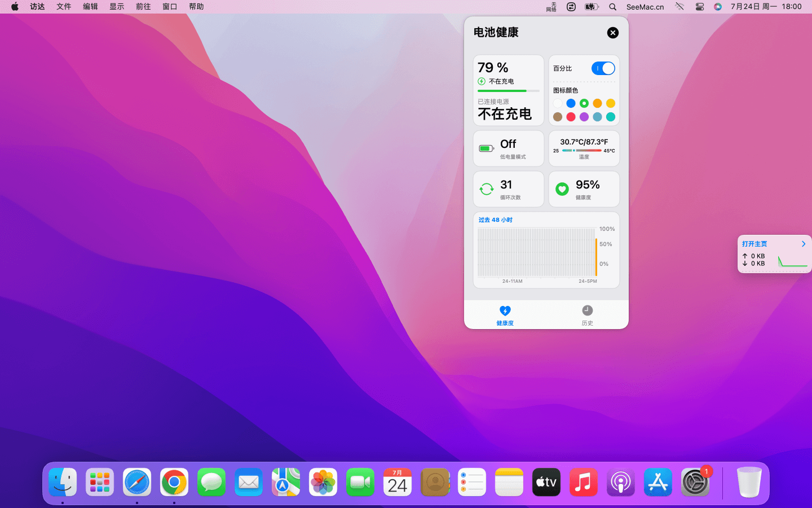Screen dimensions: 812x508
Task: Expand the 打开主页 chevron arrow
Action: pos(804,244)
